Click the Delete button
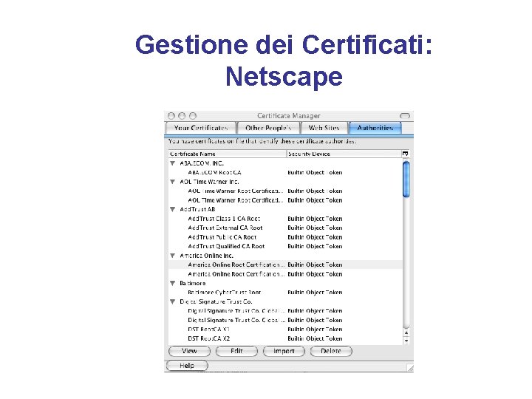532x399 pixels. pyautogui.click(x=331, y=351)
